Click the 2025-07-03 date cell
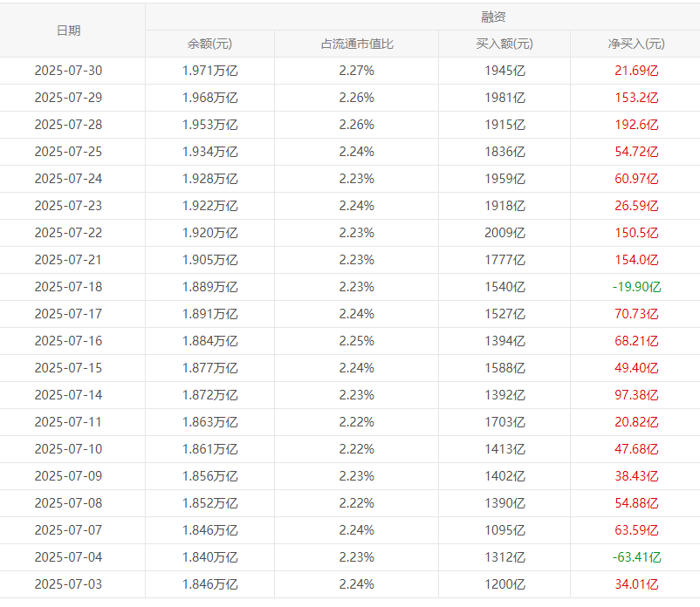 coord(68,583)
